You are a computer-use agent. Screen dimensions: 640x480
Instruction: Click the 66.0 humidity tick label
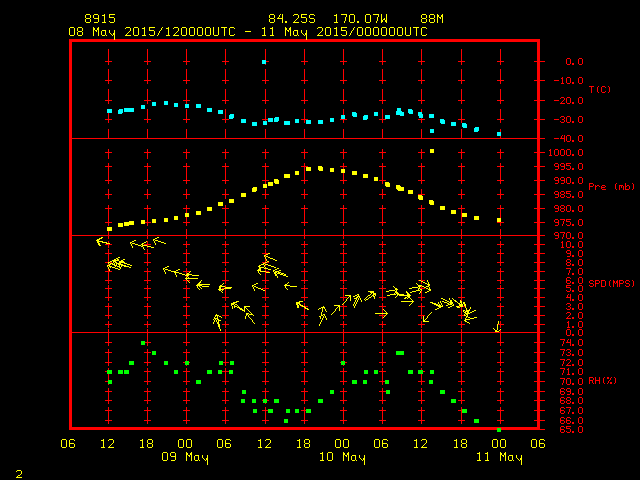[x=571, y=420]
